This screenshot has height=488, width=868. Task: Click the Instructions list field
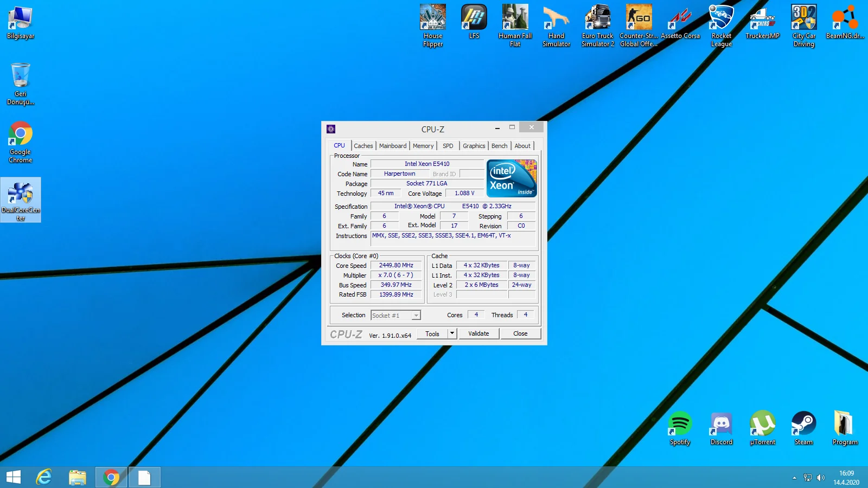pyautogui.click(x=453, y=239)
